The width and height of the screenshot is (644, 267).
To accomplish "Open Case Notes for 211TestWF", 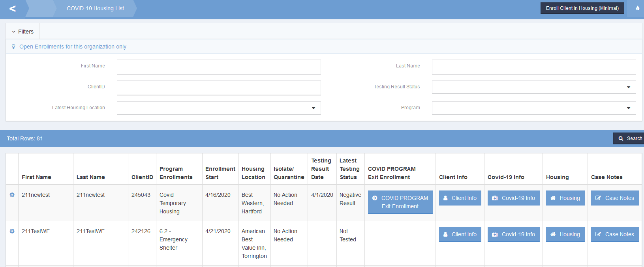I will [x=614, y=234].
